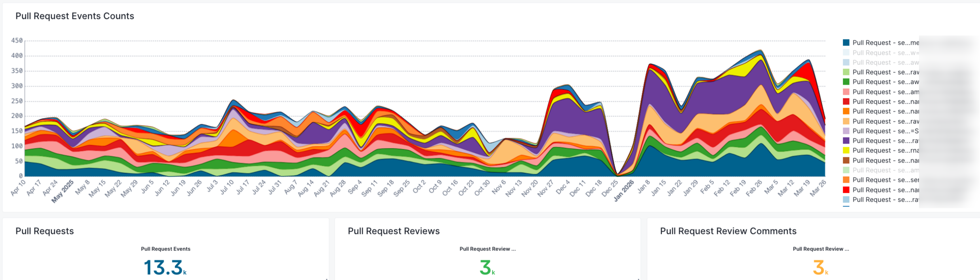Select the 'Aug 28' x-axis label
Viewport: 980px width, 280px height.
(338, 188)
